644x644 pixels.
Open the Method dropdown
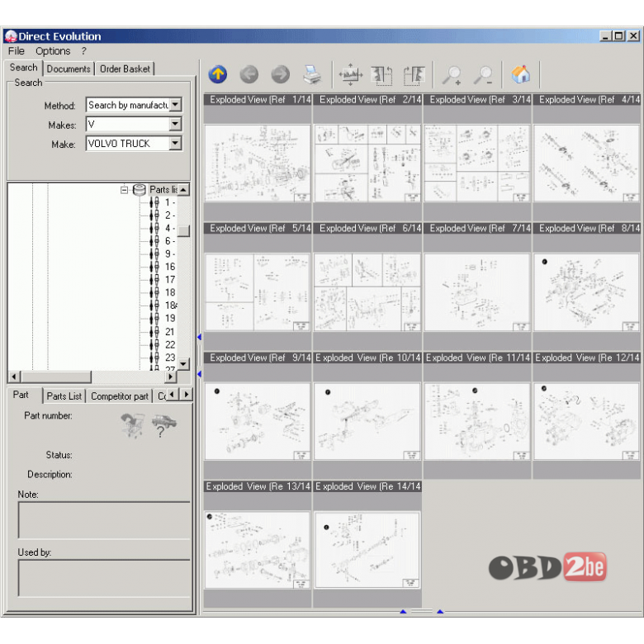[175, 105]
